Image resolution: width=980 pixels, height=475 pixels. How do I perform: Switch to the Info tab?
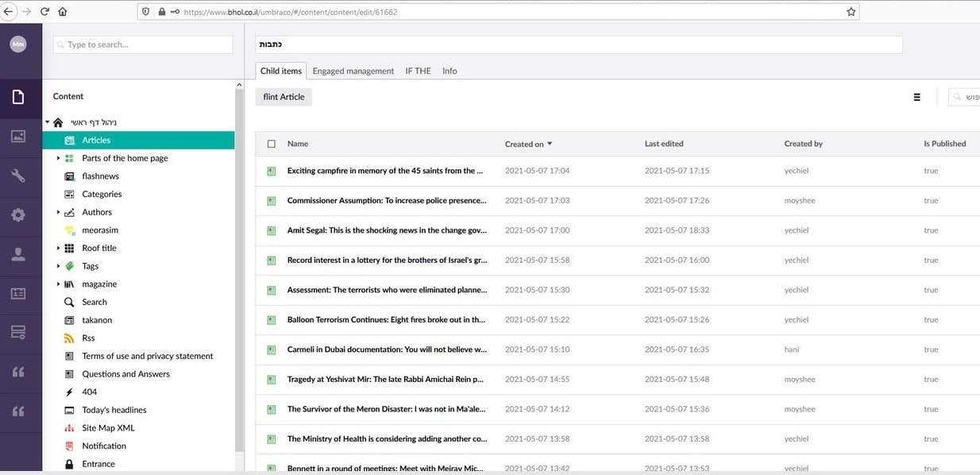tap(449, 71)
